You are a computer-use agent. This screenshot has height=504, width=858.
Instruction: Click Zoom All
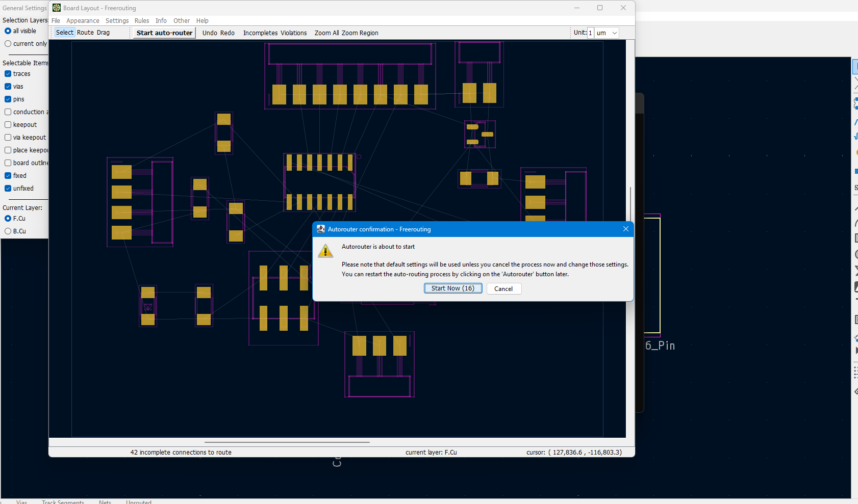(x=326, y=33)
